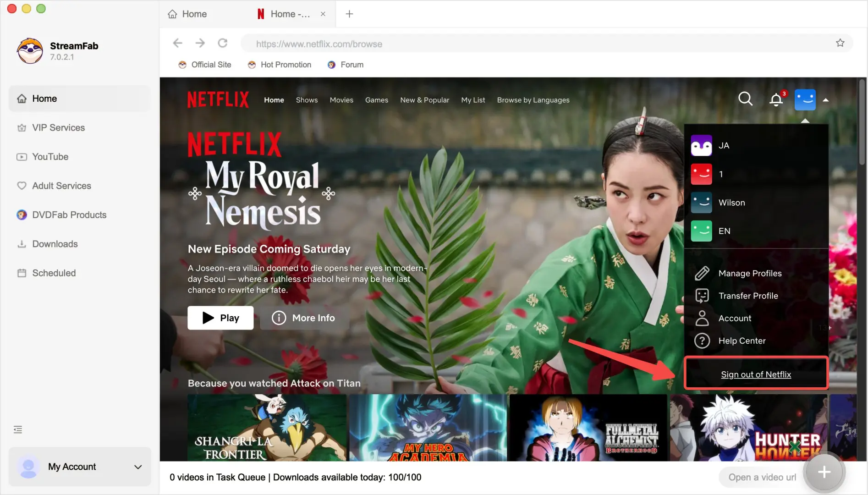Open Shangri-La Frontier thumbnail
Image resolution: width=868 pixels, height=495 pixels.
pos(267,428)
